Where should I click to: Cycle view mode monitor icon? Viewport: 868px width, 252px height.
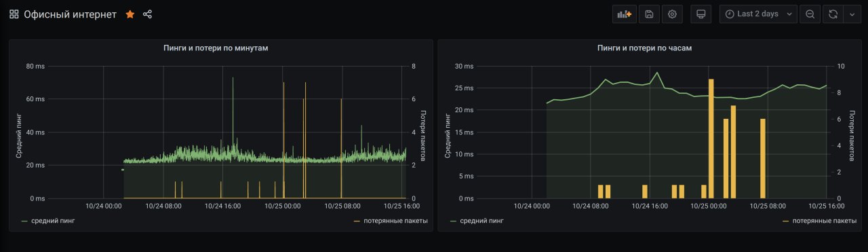pos(701,14)
